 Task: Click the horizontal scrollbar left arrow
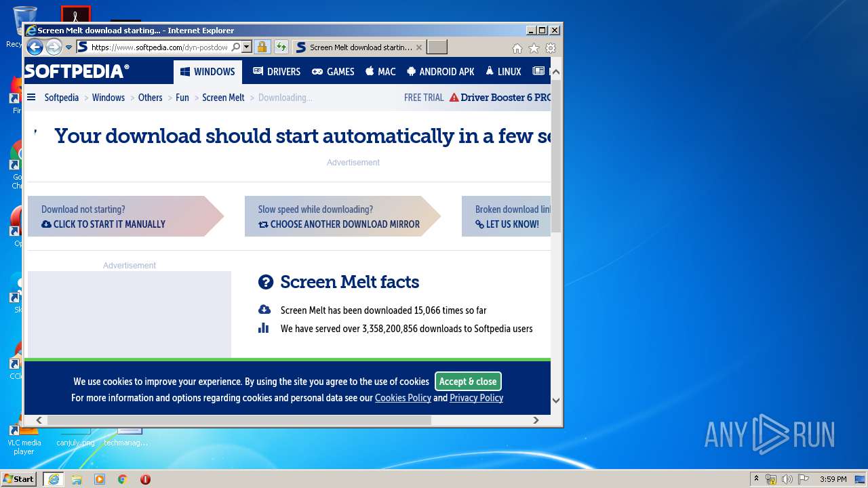pos(39,420)
